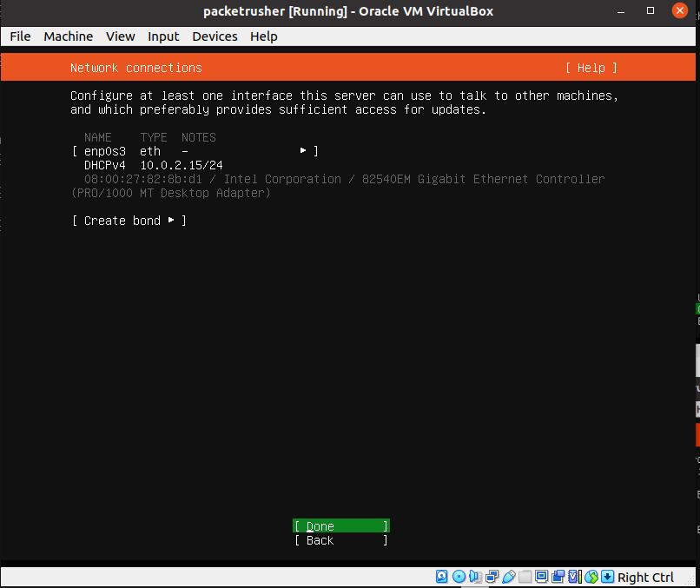
Task: Open the Machine menu
Action: tap(68, 36)
